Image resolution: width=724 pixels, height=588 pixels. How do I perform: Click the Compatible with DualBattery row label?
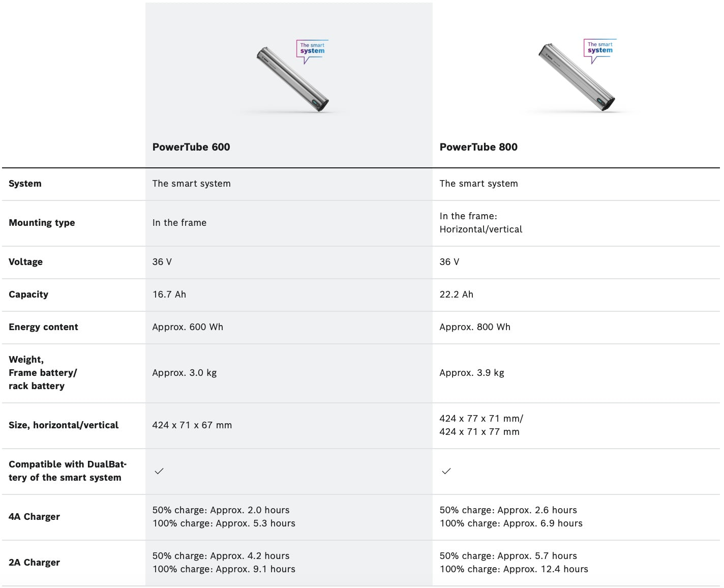[x=67, y=471]
